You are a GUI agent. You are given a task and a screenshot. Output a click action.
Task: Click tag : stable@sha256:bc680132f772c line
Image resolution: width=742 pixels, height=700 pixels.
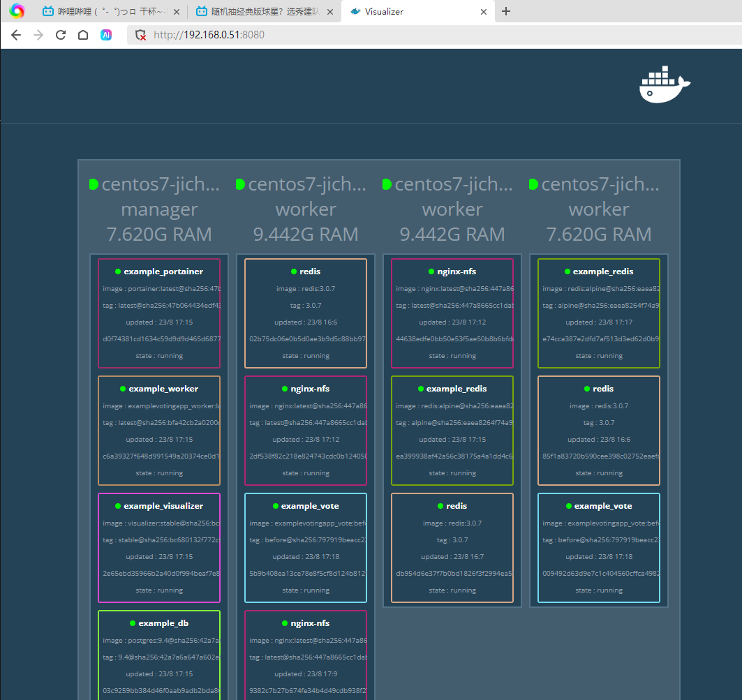point(161,540)
